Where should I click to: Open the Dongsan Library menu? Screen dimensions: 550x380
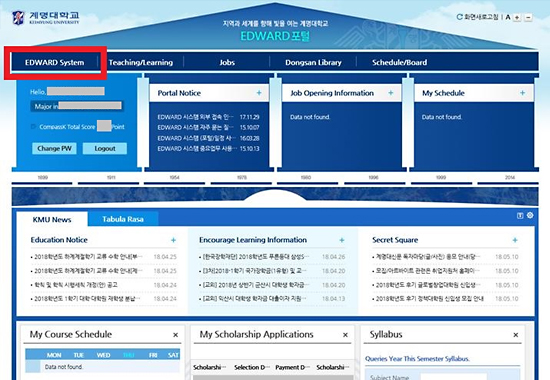pyautogui.click(x=313, y=62)
